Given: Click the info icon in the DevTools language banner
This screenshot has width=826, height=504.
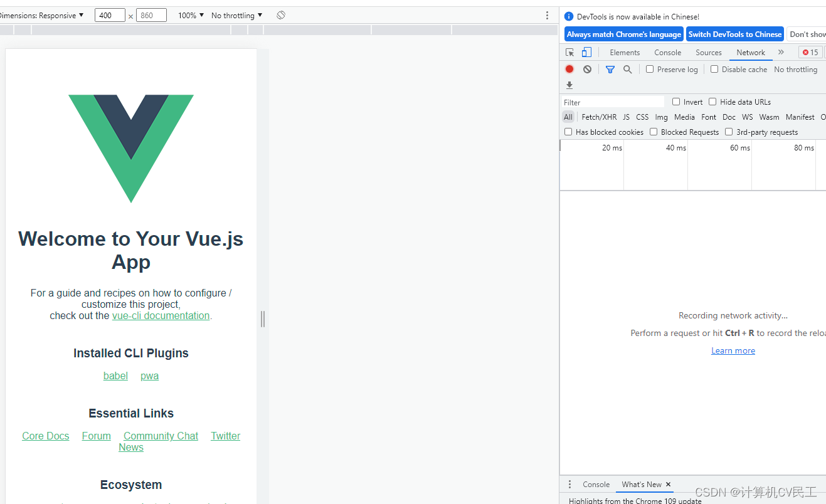Looking at the screenshot, I should [x=569, y=17].
